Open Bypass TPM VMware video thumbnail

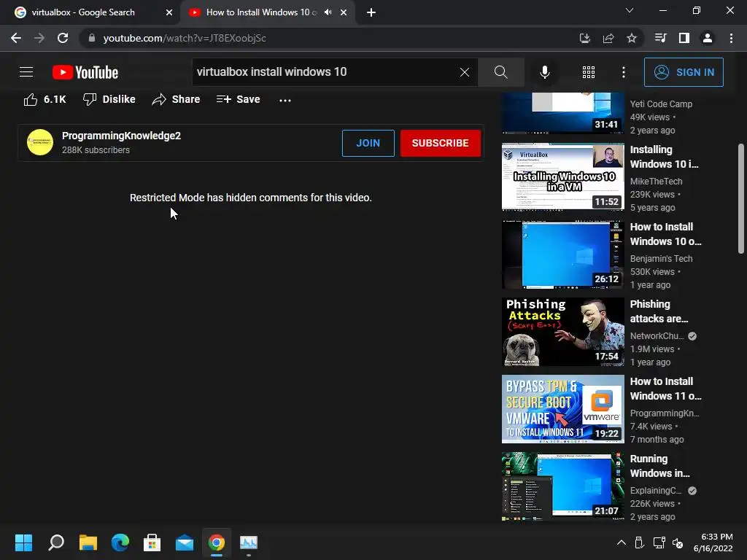[x=562, y=409]
